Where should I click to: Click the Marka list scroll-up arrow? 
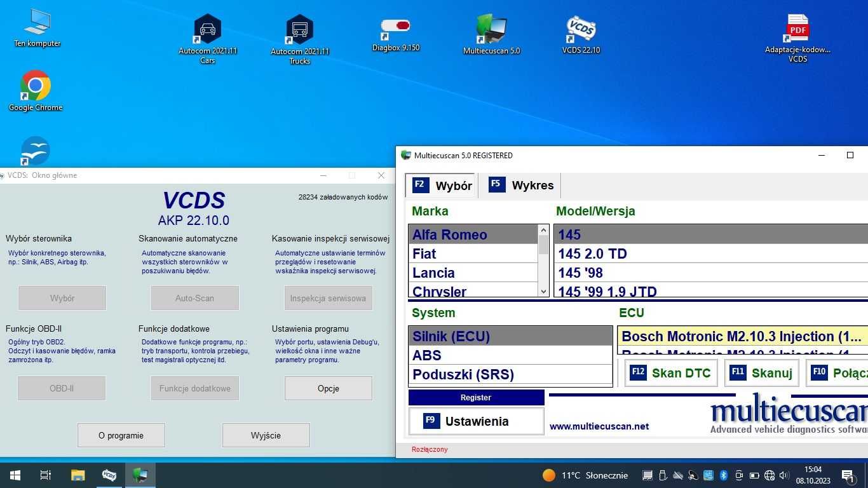pos(543,229)
